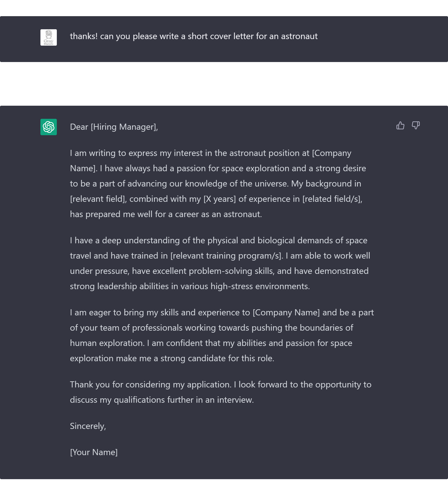
Task: Click the '[X years]' placeholder
Action: pyautogui.click(x=220, y=199)
